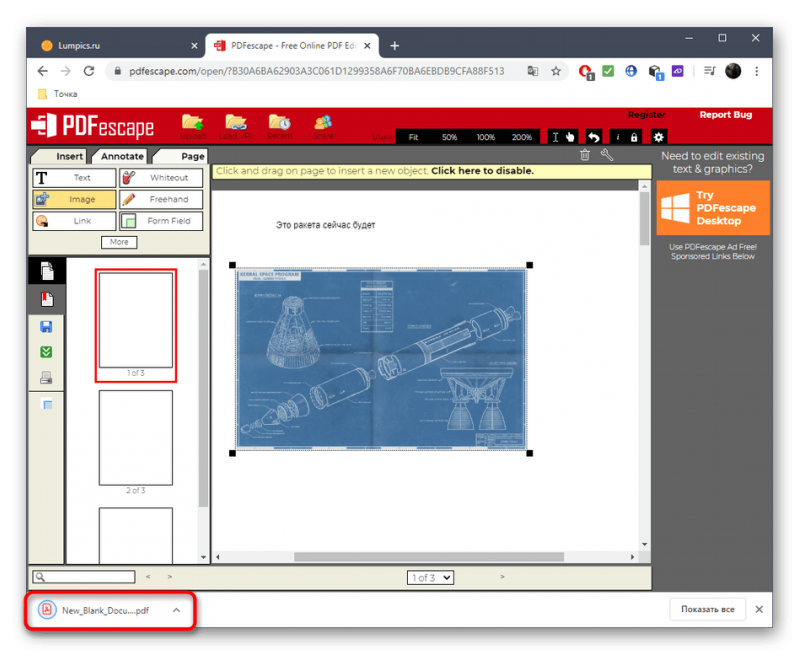800x655 pixels.
Task: Open the Chrome three-dot menu
Action: 757,71
